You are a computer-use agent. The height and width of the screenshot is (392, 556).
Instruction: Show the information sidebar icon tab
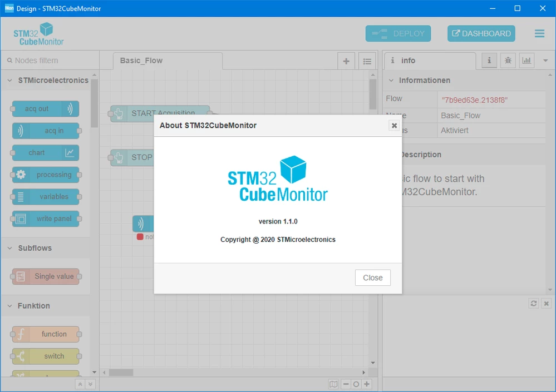(489, 61)
